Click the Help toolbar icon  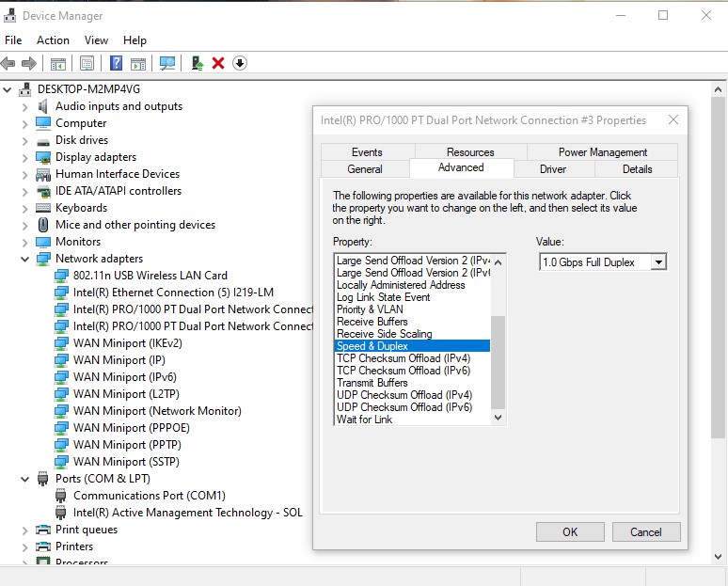coord(117,63)
